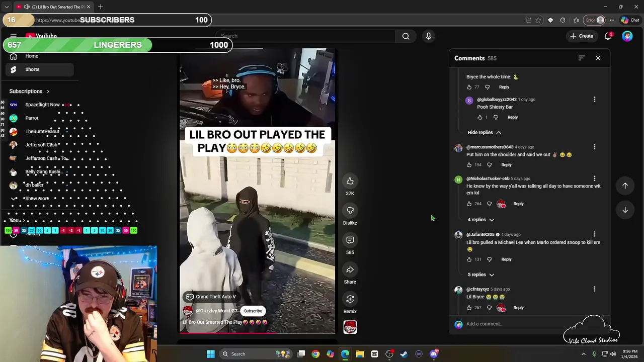
Task: Select Shorts in the sidebar
Action: [40, 69]
